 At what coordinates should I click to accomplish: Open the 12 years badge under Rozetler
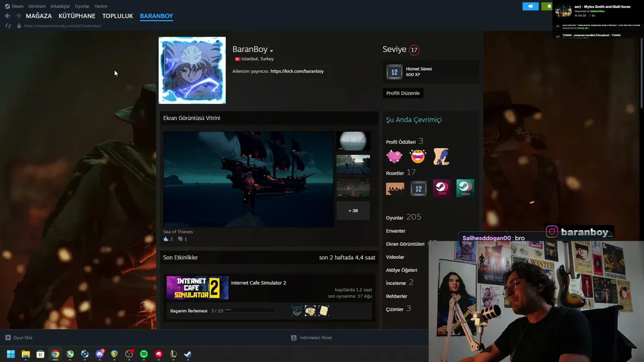418,188
